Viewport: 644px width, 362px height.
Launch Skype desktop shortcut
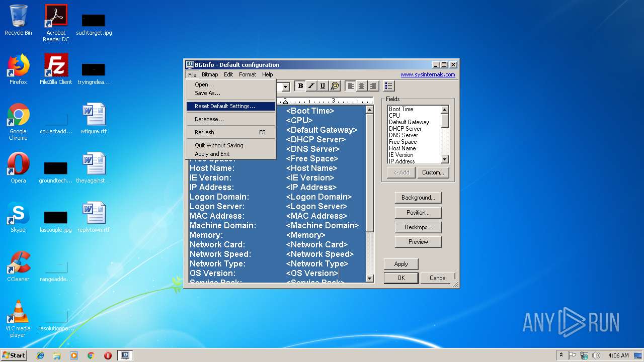(x=18, y=217)
